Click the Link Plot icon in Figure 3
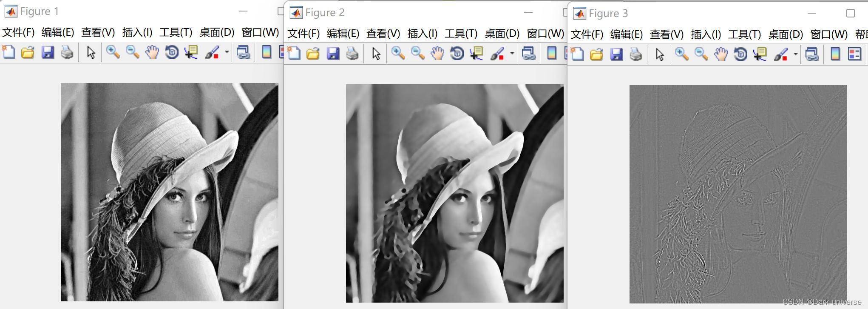 pos(812,54)
